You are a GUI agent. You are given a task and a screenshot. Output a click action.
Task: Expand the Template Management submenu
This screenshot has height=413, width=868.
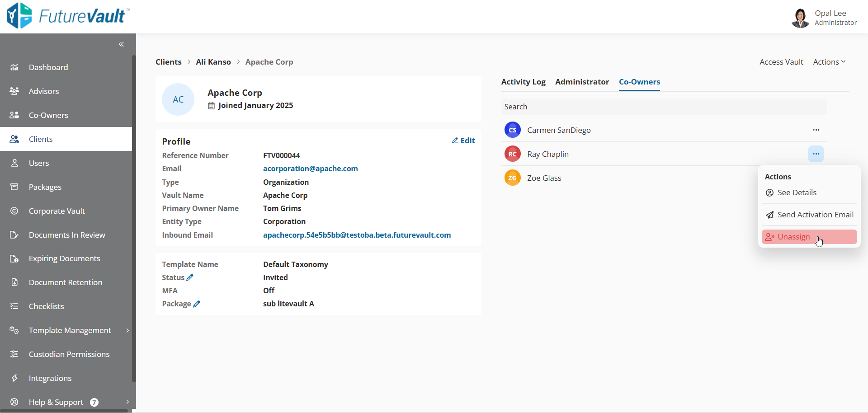pyautogui.click(x=127, y=330)
